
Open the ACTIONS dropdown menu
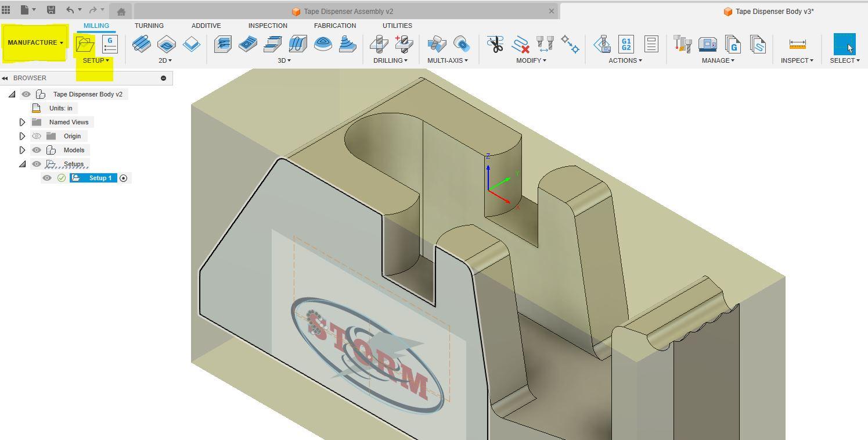pyautogui.click(x=625, y=60)
